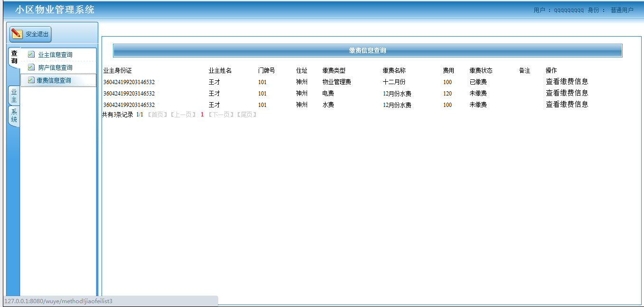Click the 普通用户 identity label
The image size is (644, 307).
622,10
